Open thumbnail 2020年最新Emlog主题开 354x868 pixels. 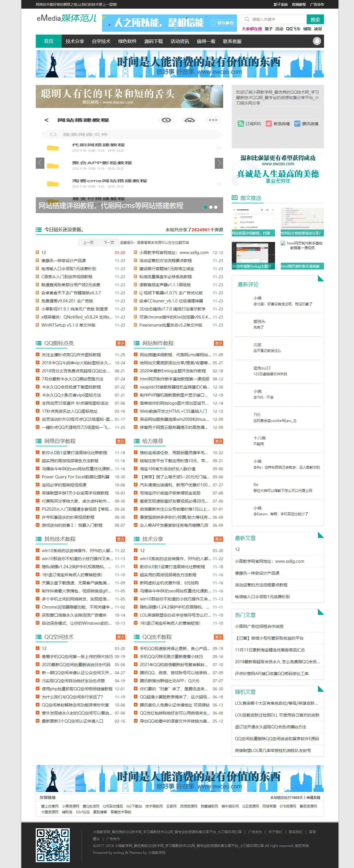tap(253, 255)
